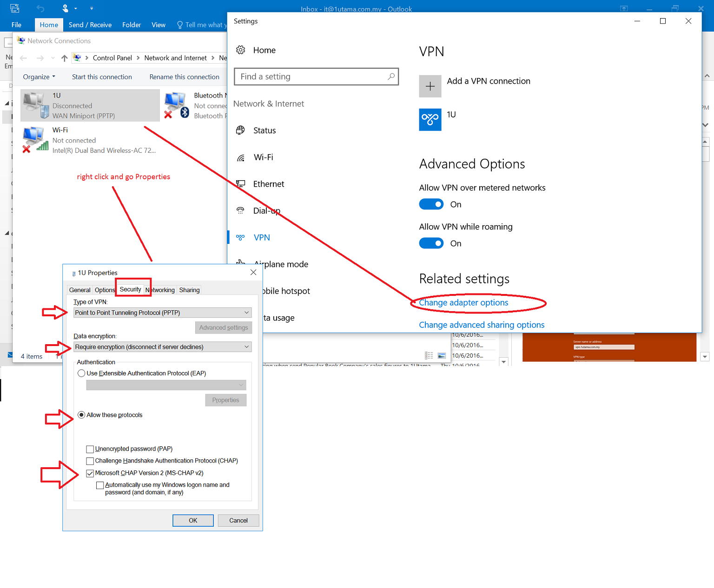Expand the Data encryption dropdown

point(163,347)
